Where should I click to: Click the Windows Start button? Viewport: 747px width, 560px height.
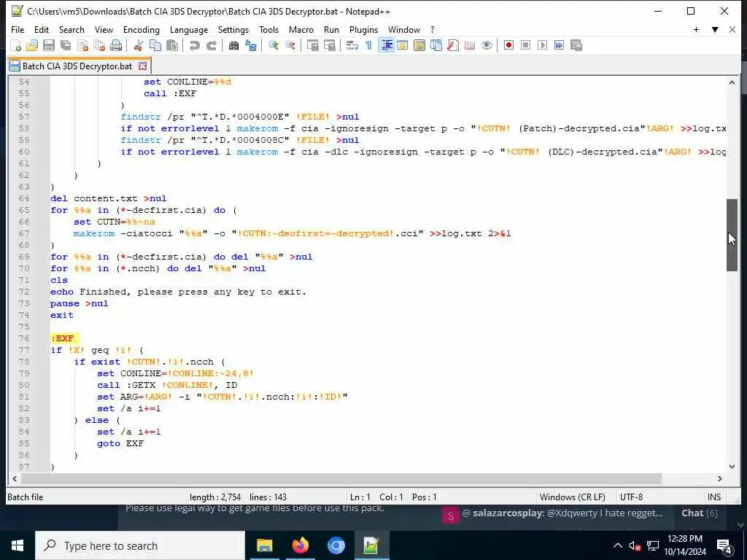pyautogui.click(x=18, y=545)
